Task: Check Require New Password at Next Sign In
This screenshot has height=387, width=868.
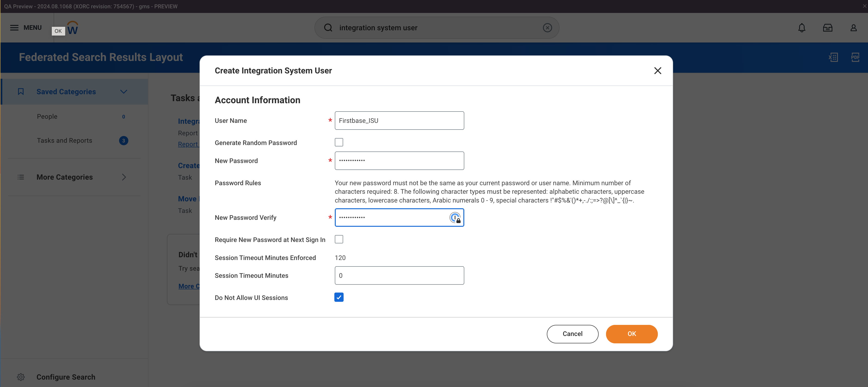Action: coord(339,239)
